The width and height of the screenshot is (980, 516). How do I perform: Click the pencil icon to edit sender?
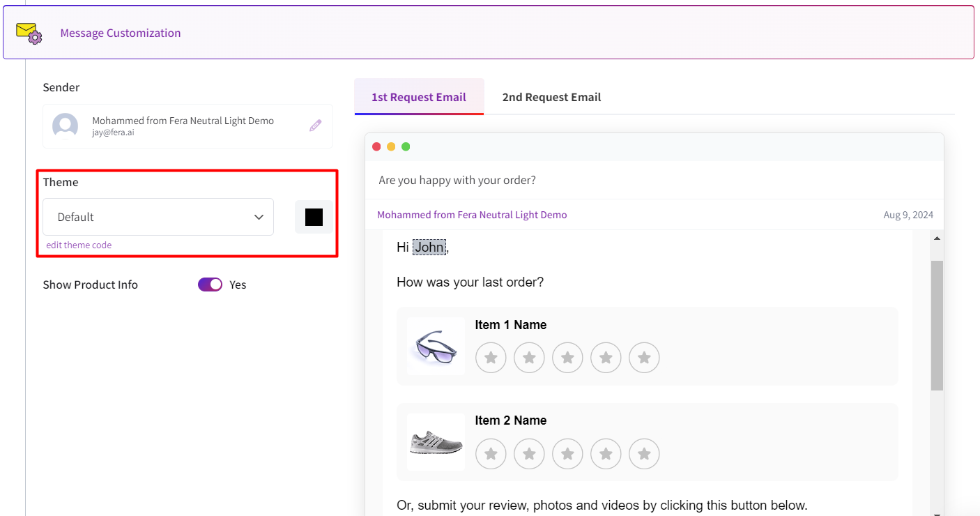(316, 126)
